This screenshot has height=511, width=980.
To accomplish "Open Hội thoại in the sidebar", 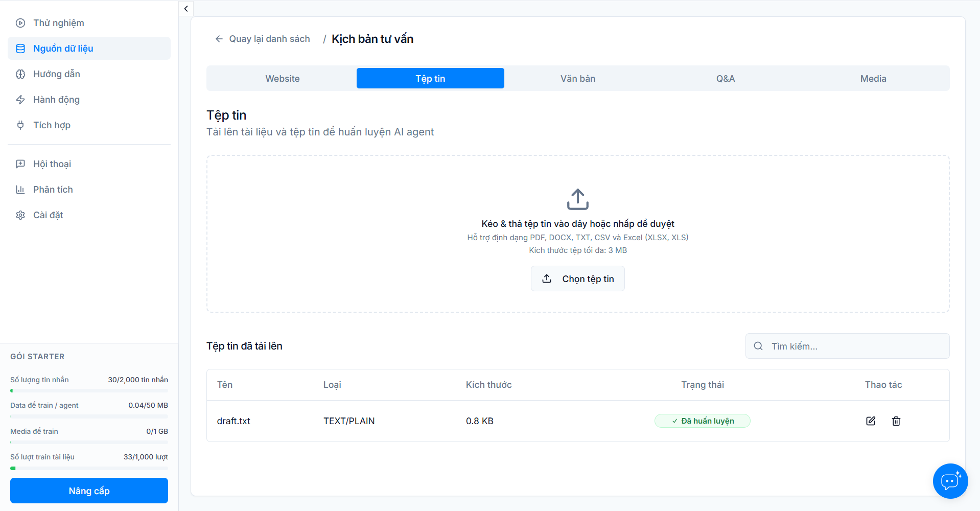I will (x=89, y=164).
